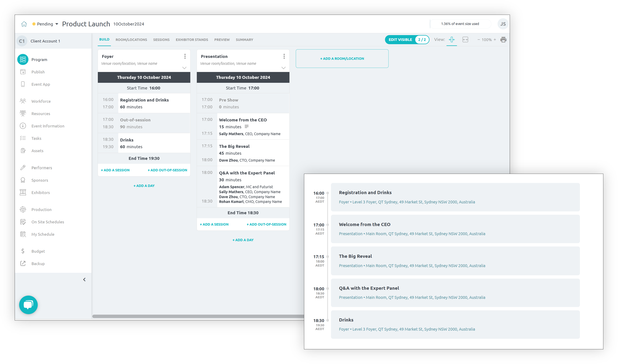
Task: Open Event App in the sidebar
Action: coord(41,84)
